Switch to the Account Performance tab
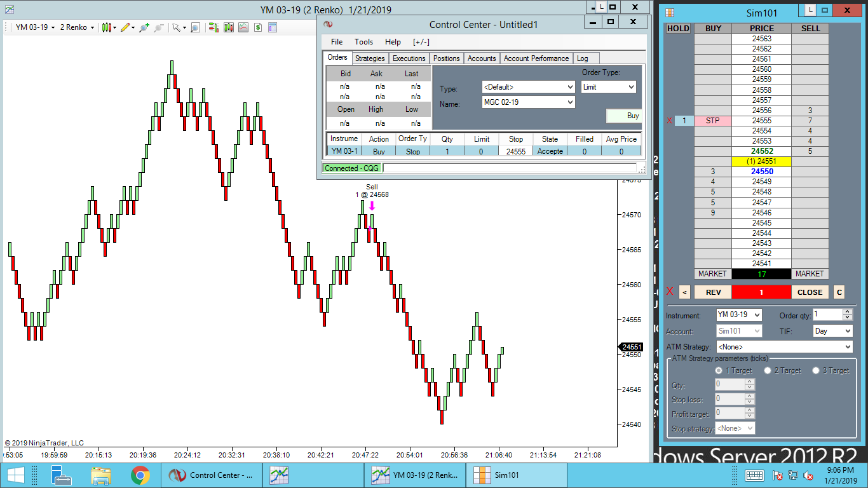Screen dimensions: 868x488 (536, 58)
